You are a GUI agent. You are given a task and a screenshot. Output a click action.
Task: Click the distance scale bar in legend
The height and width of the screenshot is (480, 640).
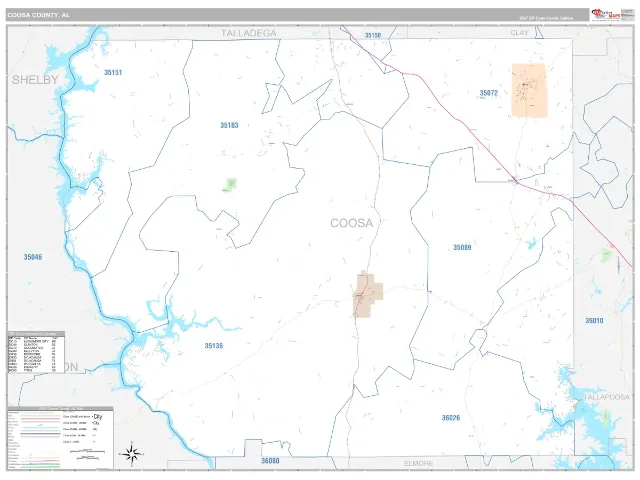tap(88, 452)
